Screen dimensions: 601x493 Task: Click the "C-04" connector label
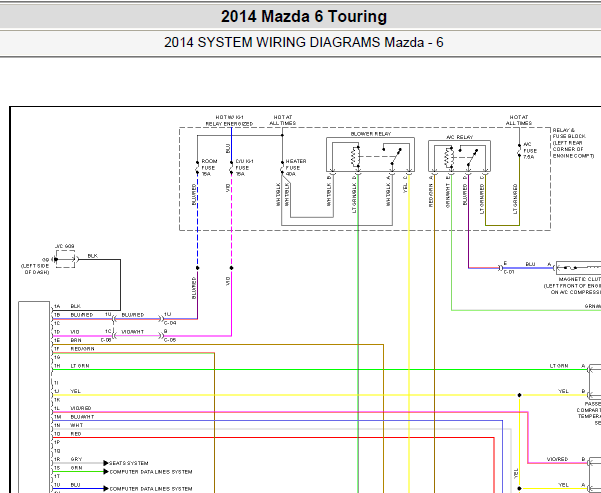(170, 323)
